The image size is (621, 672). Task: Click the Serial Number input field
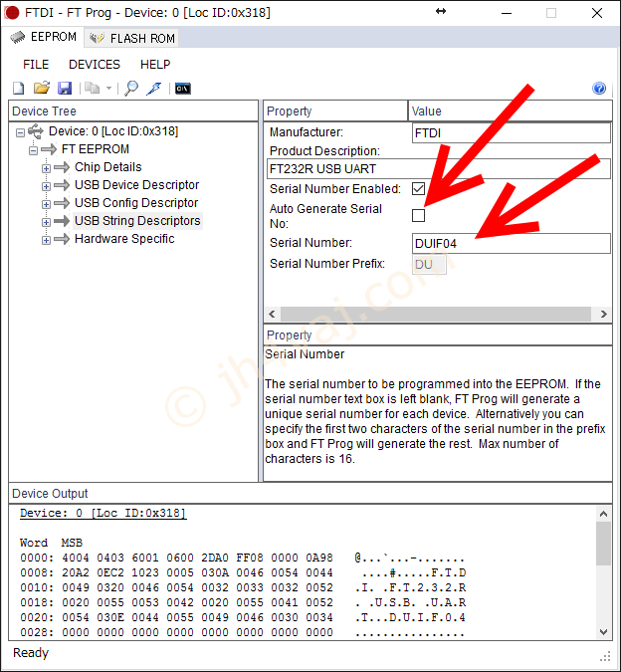511,244
